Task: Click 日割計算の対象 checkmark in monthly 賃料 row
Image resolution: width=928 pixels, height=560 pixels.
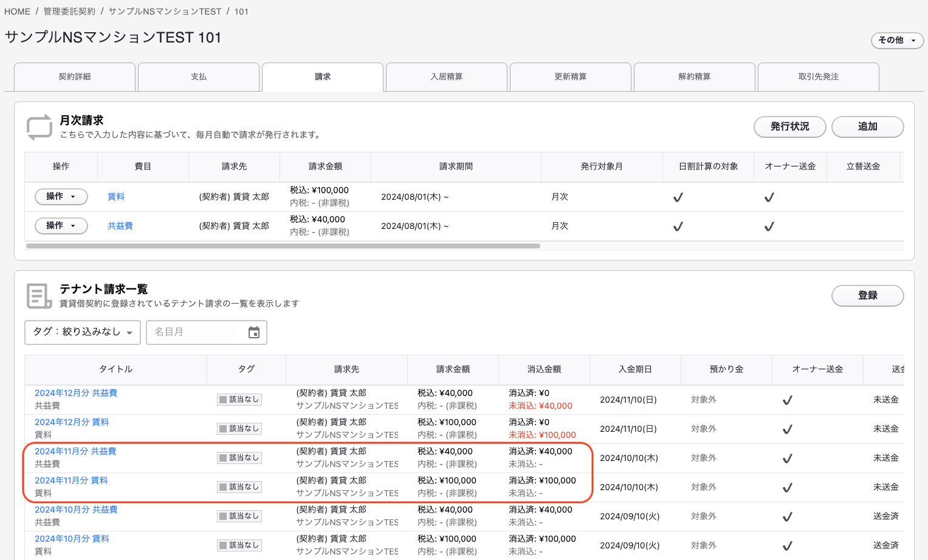Action: pos(678,197)
